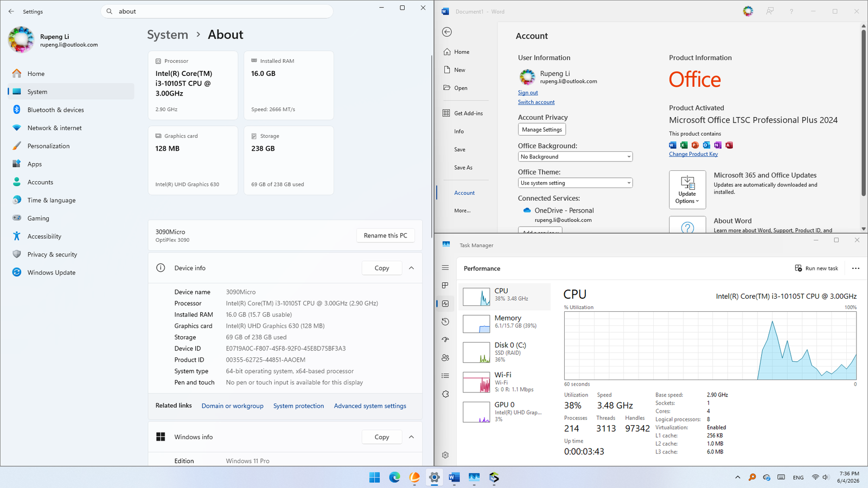
Task: Click Manage Settings under Account Privacy
Action: pos(542,130)
